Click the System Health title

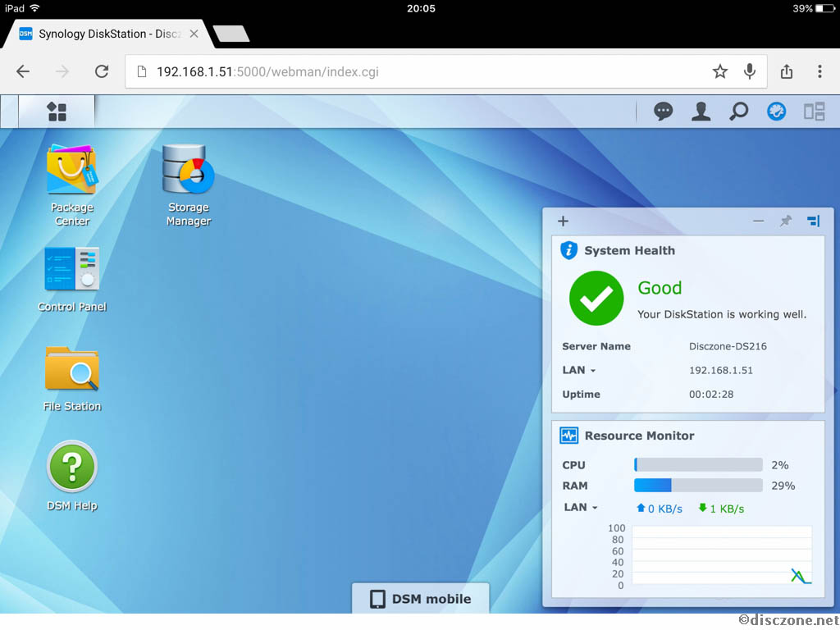pyautogui.click(x=629, y=250)
